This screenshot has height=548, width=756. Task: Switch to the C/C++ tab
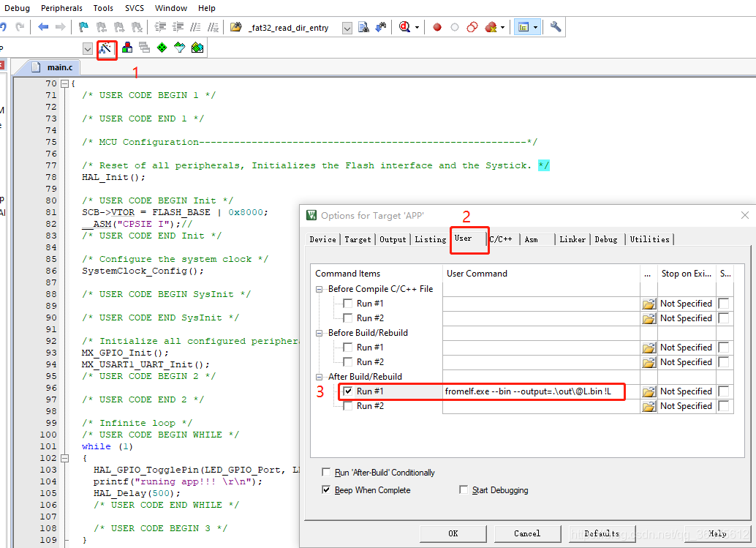point(503,239)
